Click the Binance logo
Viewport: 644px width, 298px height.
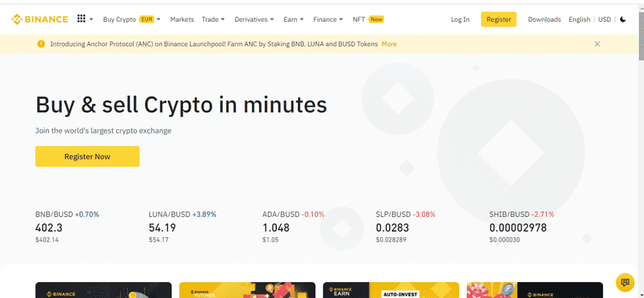[x=40, y=19]
